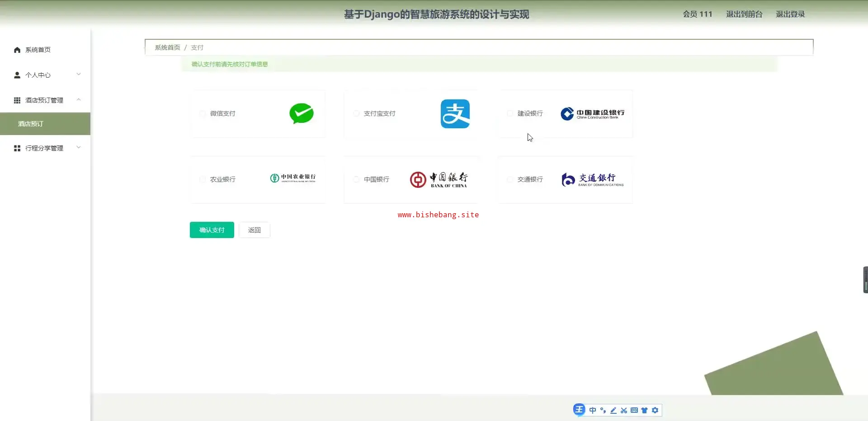
Task: Open the input method settings gear
Action: [655, 410]
